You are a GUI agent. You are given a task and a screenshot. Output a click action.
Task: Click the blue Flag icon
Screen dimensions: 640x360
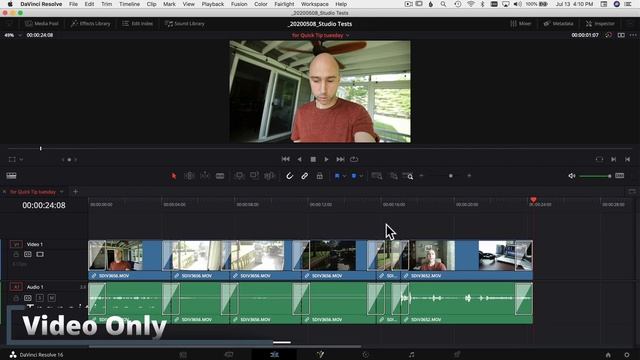pos(337,176)
